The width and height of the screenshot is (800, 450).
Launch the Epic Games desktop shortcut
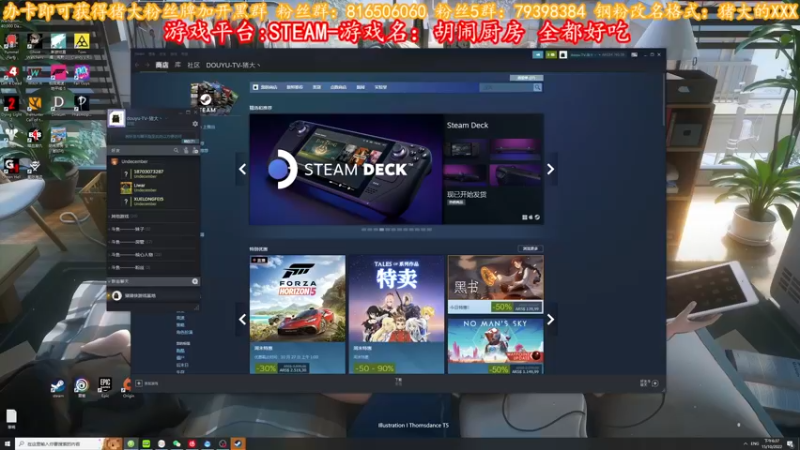[105, 387]
